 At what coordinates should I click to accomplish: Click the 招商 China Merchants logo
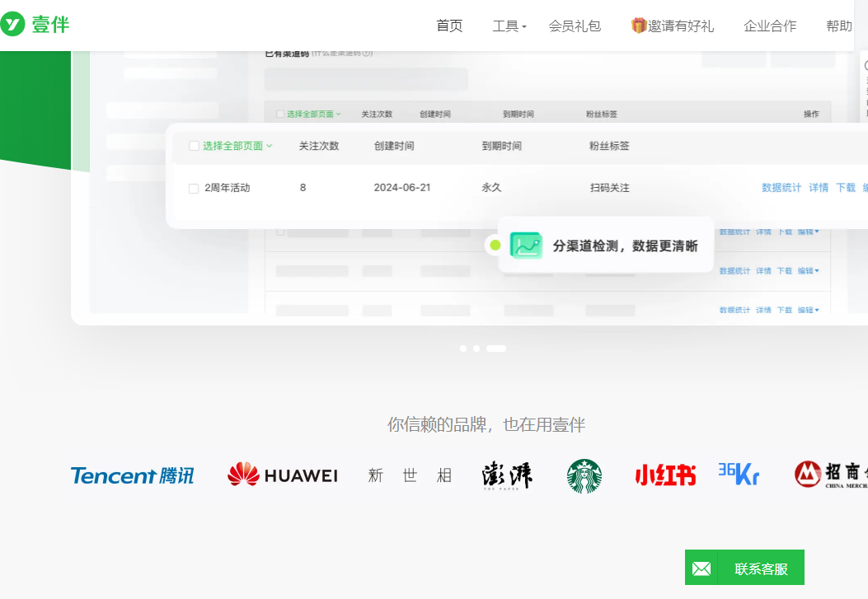(831, 475)
